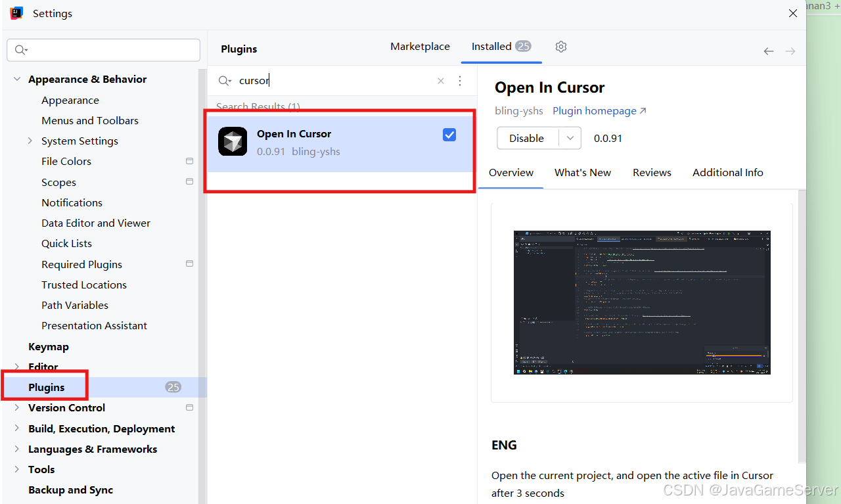Click the IntelliJ logo in title bar

(16, 12)
